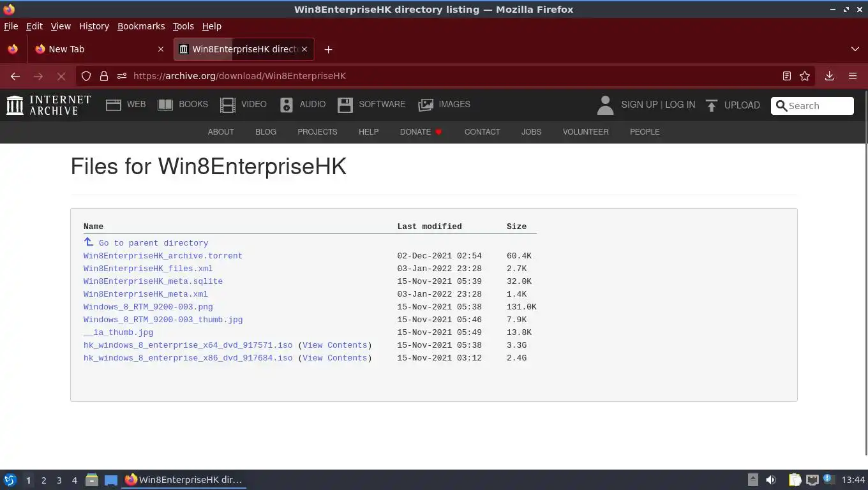Download the x64 dvd_917571 ISO

(188, 345)
